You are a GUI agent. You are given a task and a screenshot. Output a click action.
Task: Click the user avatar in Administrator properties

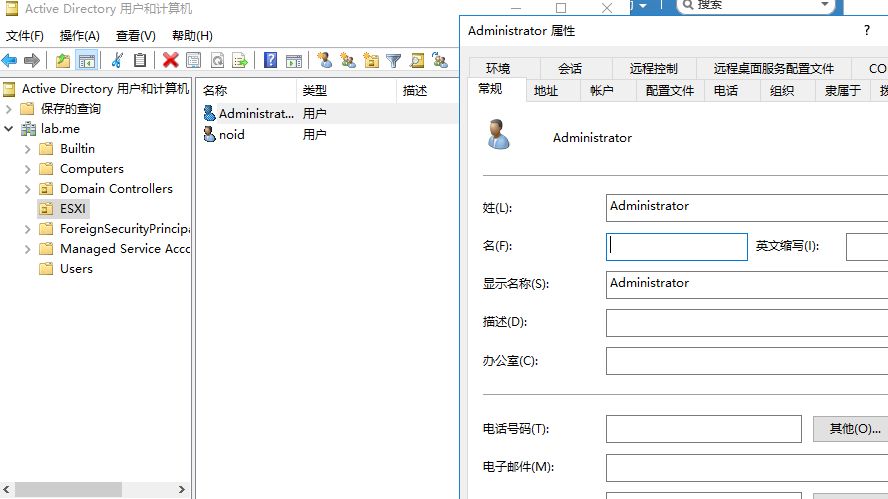[498, 134]
